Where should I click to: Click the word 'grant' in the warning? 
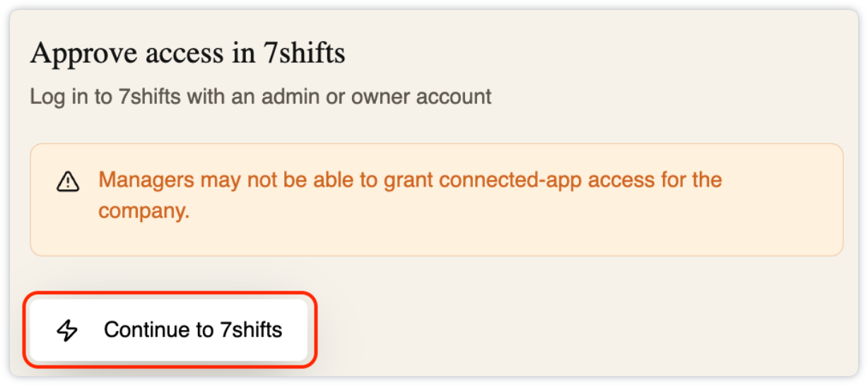pyautogui.click(x=409, y=180)
